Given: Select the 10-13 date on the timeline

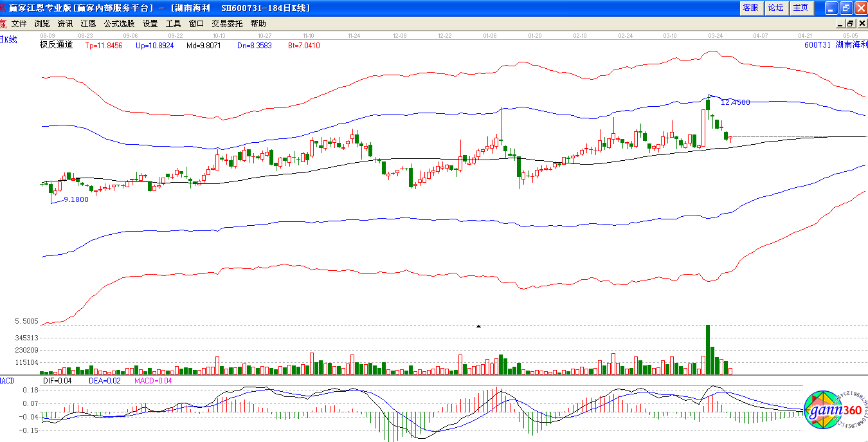Looking at the screenshot, I should point(219,35).
